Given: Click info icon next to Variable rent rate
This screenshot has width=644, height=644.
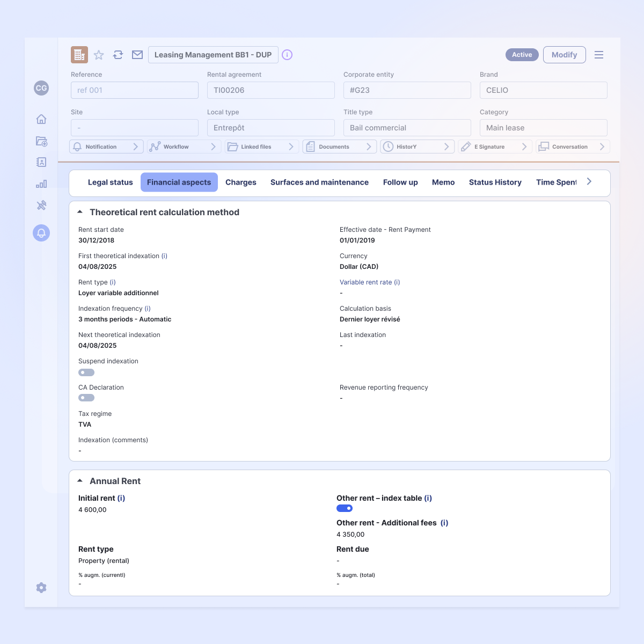Looking at the screenshot, I should pos(397,282).
